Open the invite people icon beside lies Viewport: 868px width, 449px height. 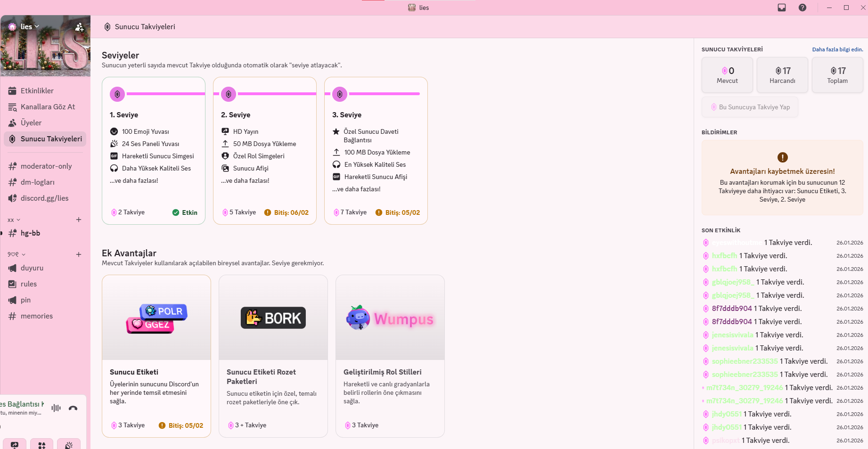(80, 27)
